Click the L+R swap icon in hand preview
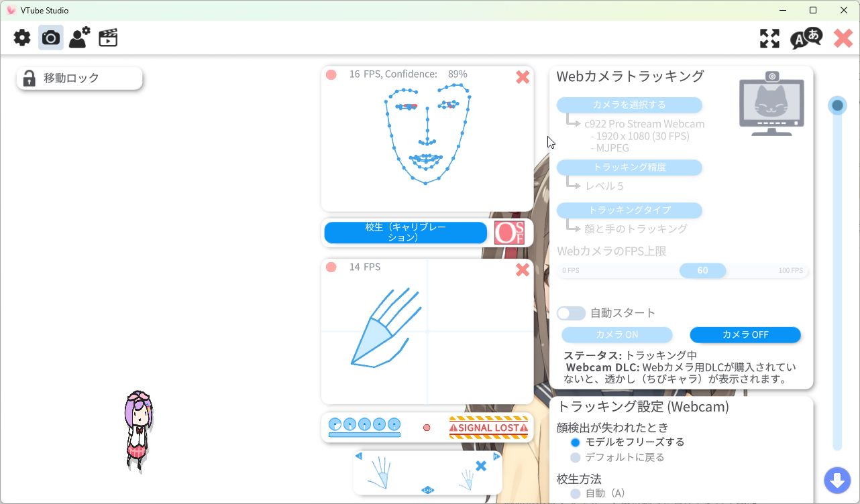 (427, 491)
